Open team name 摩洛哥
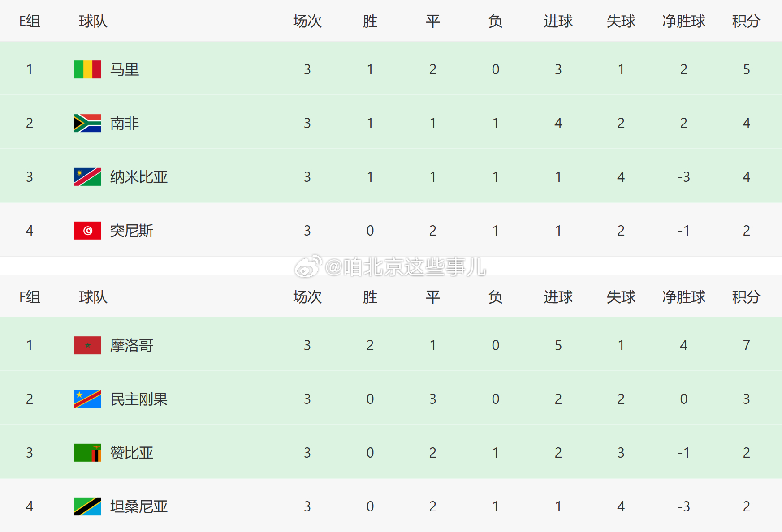Viewport: 782px width, 532px height. (x=132, y=345)
